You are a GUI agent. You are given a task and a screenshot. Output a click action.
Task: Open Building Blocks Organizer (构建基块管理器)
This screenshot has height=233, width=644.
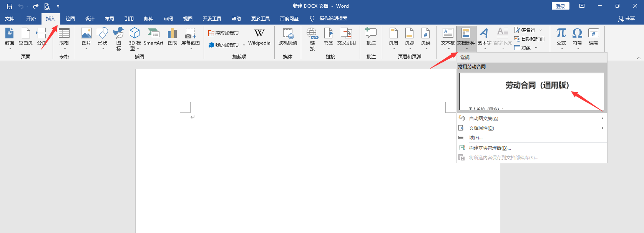[x=532, y=148]
